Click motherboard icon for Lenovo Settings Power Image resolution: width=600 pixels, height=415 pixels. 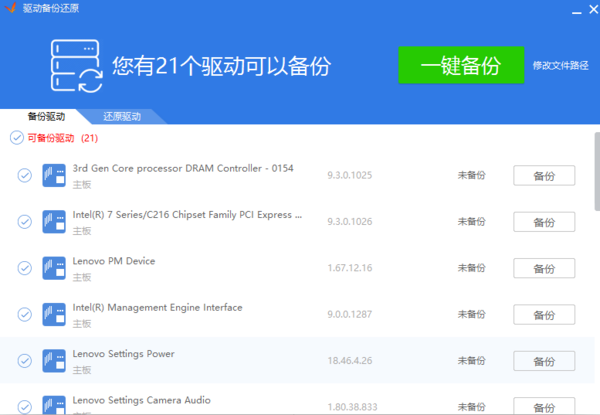54,361
